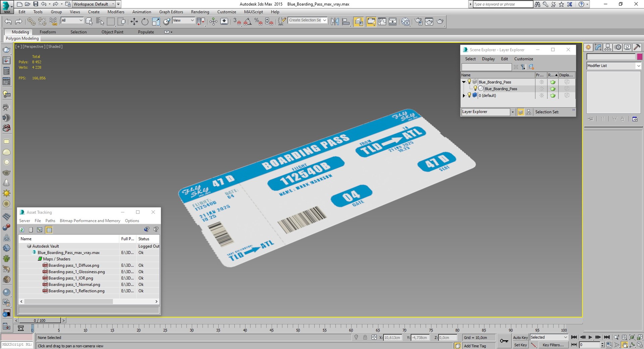644x349 pixels.
Task: Click the Mirror tool in main toolbar
Action: 335,22
